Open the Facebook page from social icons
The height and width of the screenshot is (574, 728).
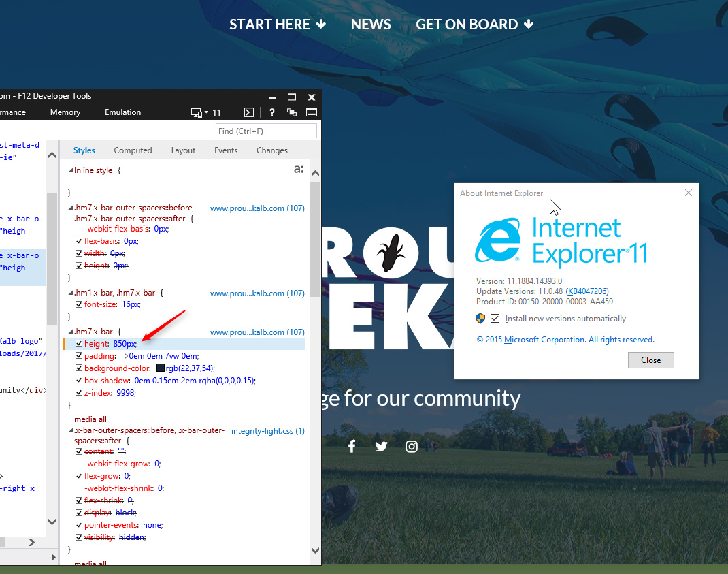[x=352, y=446]
